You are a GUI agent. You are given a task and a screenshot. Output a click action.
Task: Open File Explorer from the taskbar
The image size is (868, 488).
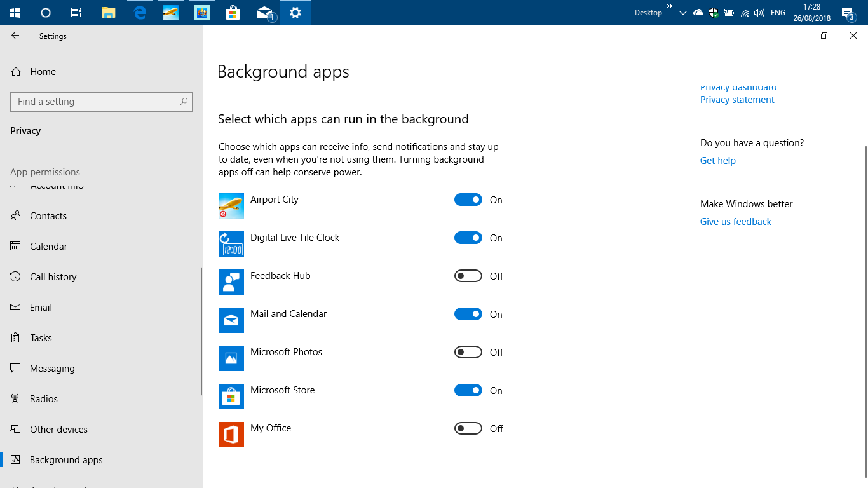pos(109,13)
